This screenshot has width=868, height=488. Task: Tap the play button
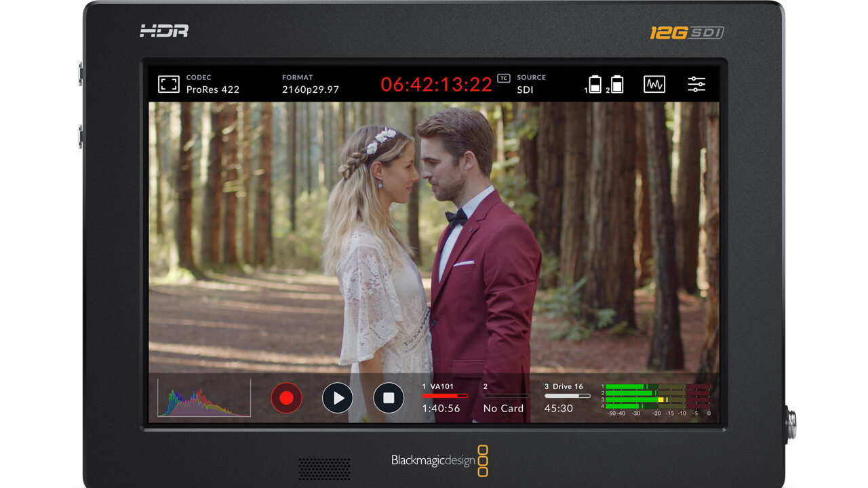pos(338,398)
